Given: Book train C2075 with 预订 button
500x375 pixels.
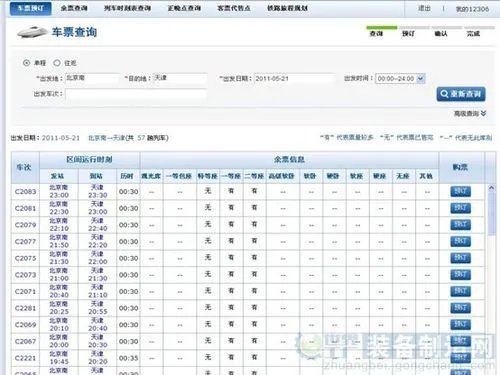Looking at the screenshot, I should [x=460, y=258].
